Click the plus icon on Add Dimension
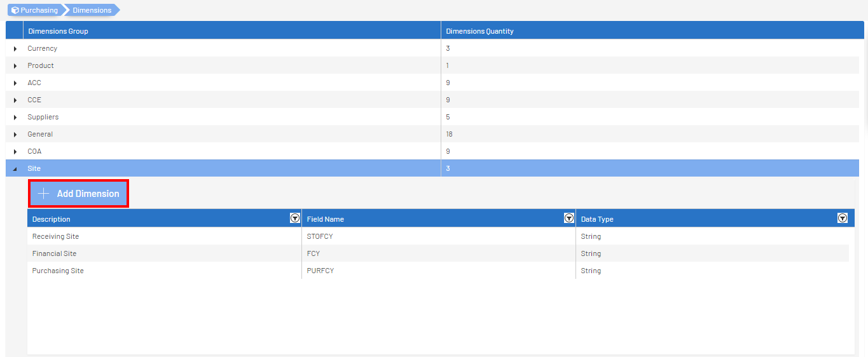The image size is (868, 357). [x=43, y=194]
